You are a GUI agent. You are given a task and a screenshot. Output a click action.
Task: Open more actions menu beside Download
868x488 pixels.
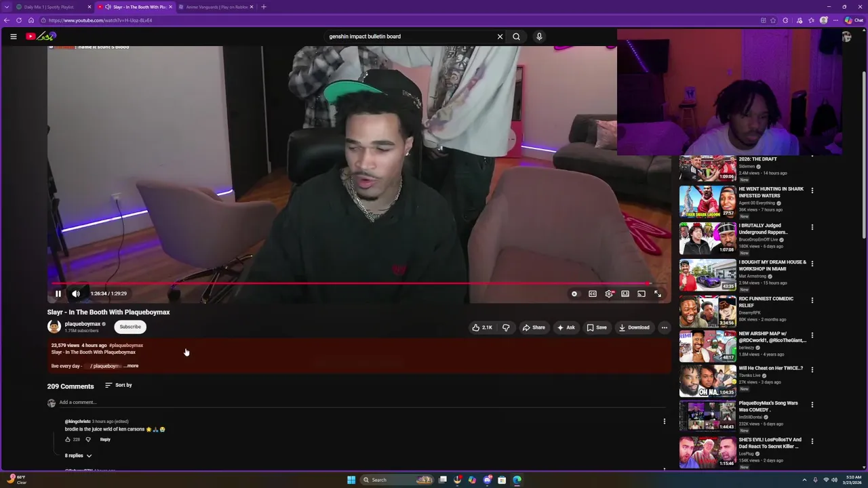pyautogui.click(x=665, y=327)
